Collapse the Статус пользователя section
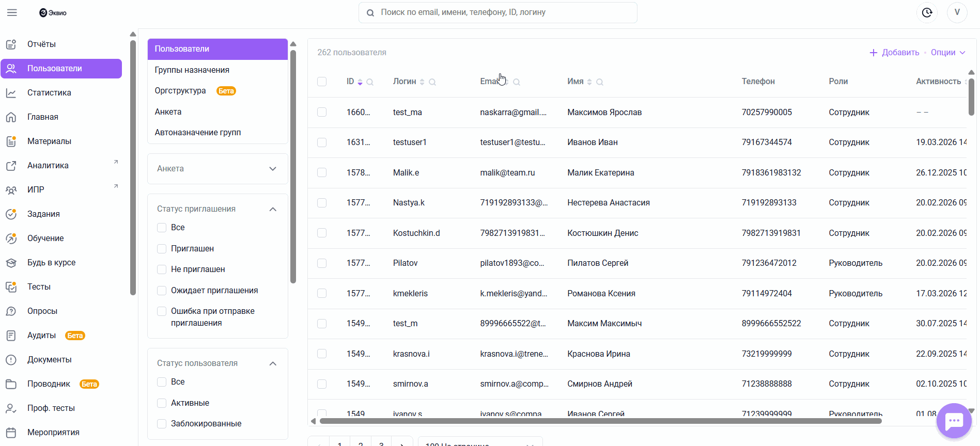This screenshot has height=446, width=980. point(273,363)
